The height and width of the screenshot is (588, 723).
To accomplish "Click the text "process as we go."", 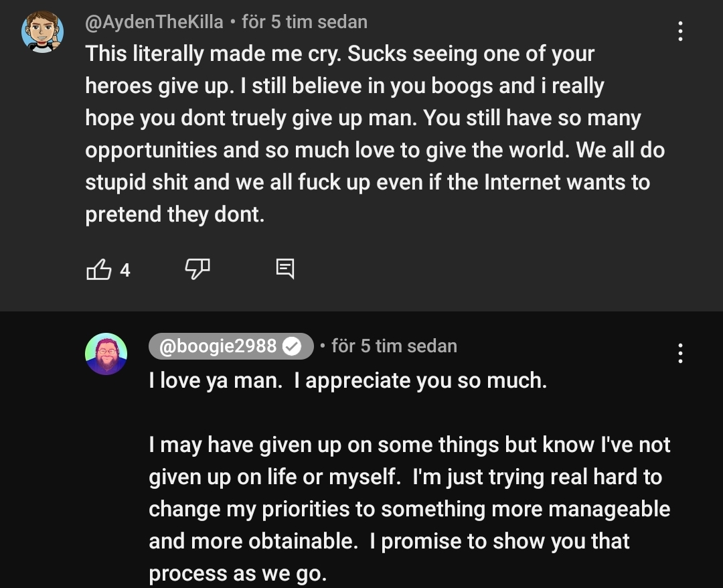I will (238, 573).
